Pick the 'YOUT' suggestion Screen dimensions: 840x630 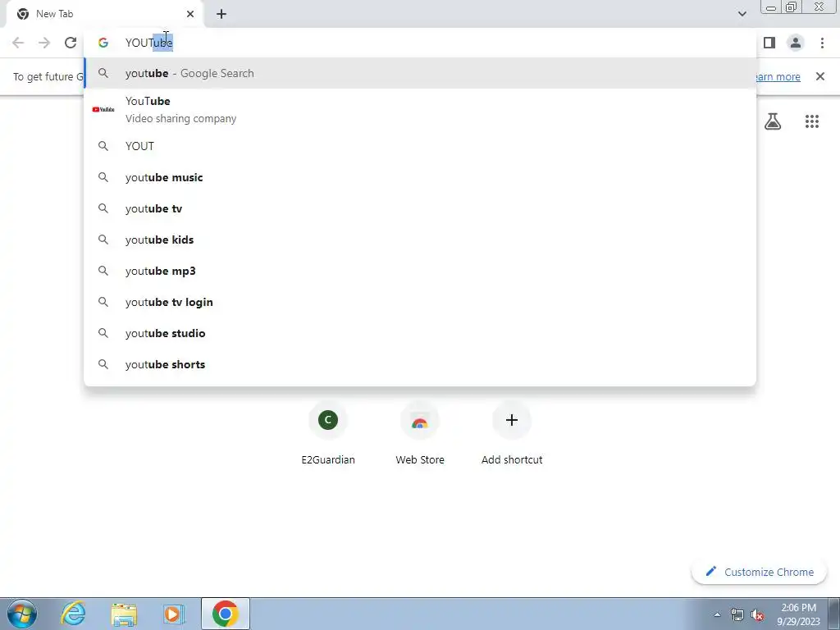click(420, 146)
